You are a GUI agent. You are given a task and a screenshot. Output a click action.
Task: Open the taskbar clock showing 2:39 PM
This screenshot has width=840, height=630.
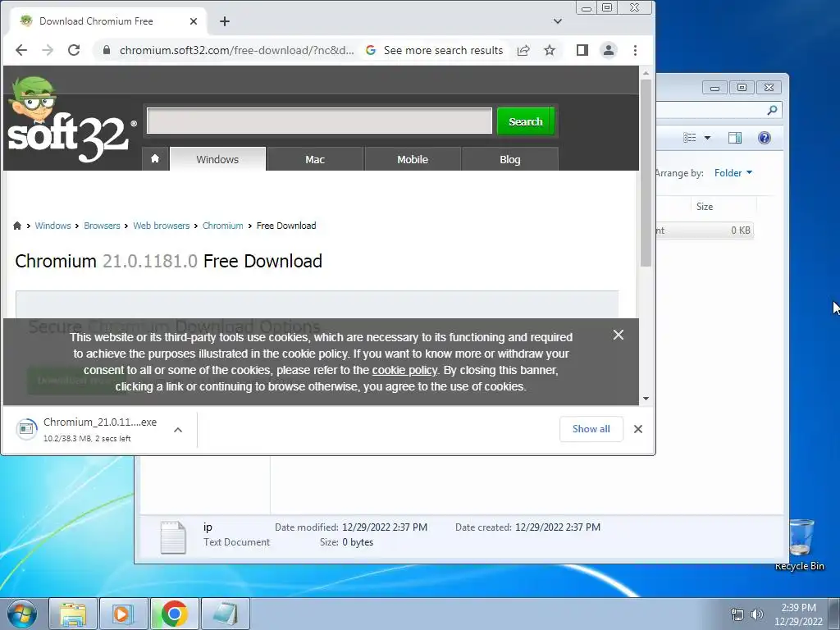pyautogui.click(x=798, y=614)
